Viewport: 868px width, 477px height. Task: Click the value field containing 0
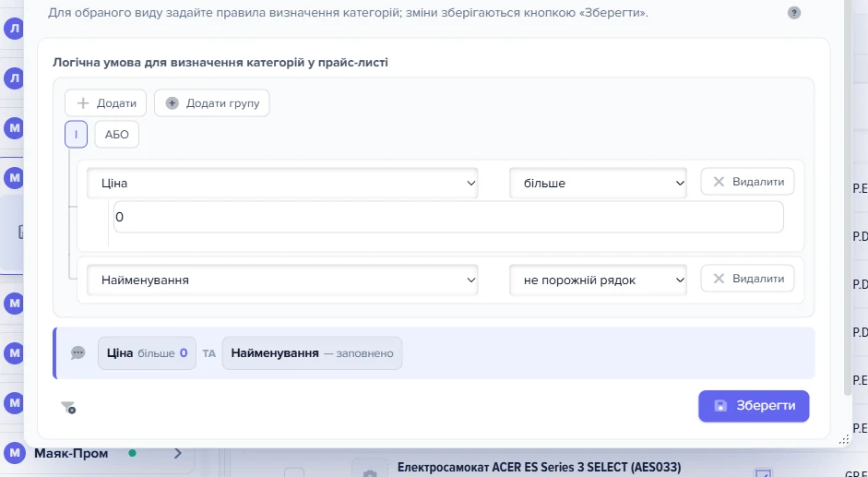tap(448, 217)
